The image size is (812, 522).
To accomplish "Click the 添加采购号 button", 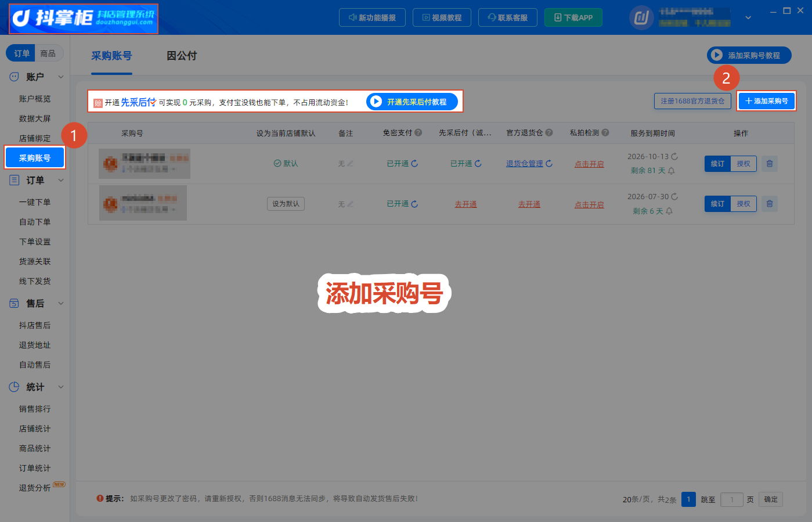I will (767, 101).
